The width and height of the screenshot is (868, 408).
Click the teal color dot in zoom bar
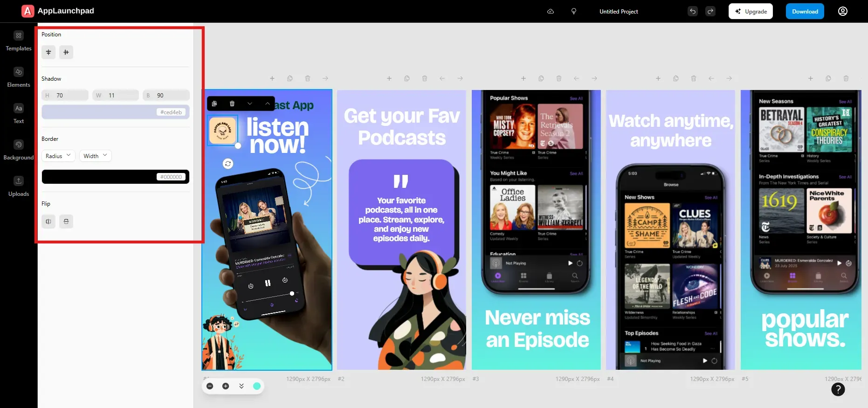(x=257, y=386)
